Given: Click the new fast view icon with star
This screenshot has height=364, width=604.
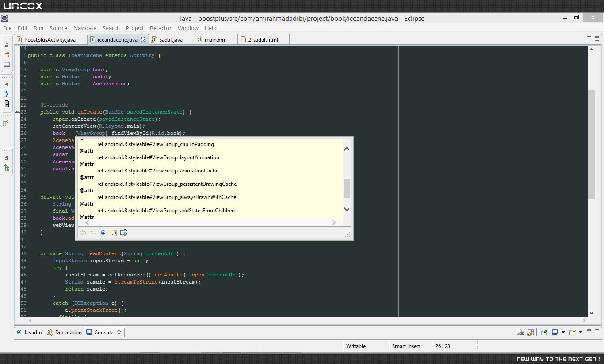Looking at the screenshot, I should point(6,123).
